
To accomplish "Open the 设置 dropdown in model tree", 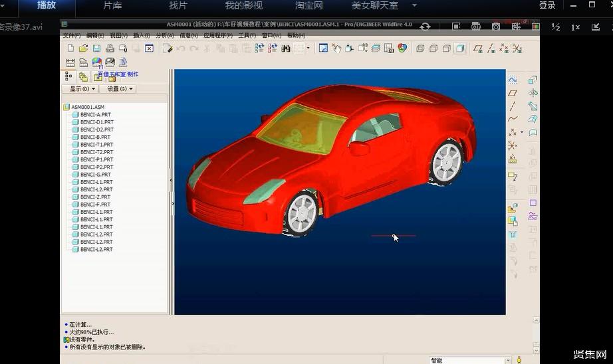I will pyautogui.click(x=120, y=88).
